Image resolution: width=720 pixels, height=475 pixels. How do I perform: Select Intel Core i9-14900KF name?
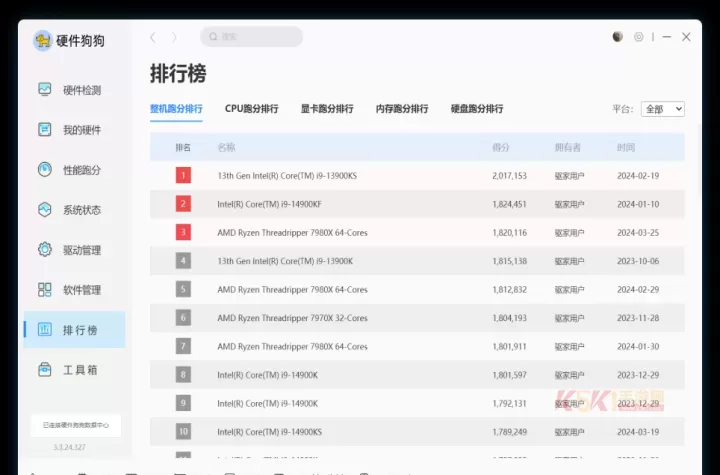coord(270,204)
